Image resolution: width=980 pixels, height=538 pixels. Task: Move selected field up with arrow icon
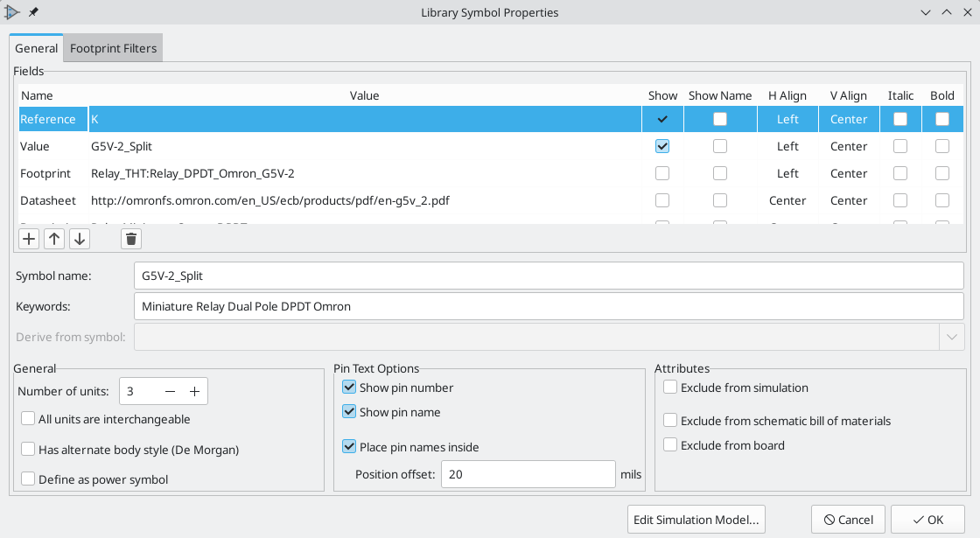54,239
